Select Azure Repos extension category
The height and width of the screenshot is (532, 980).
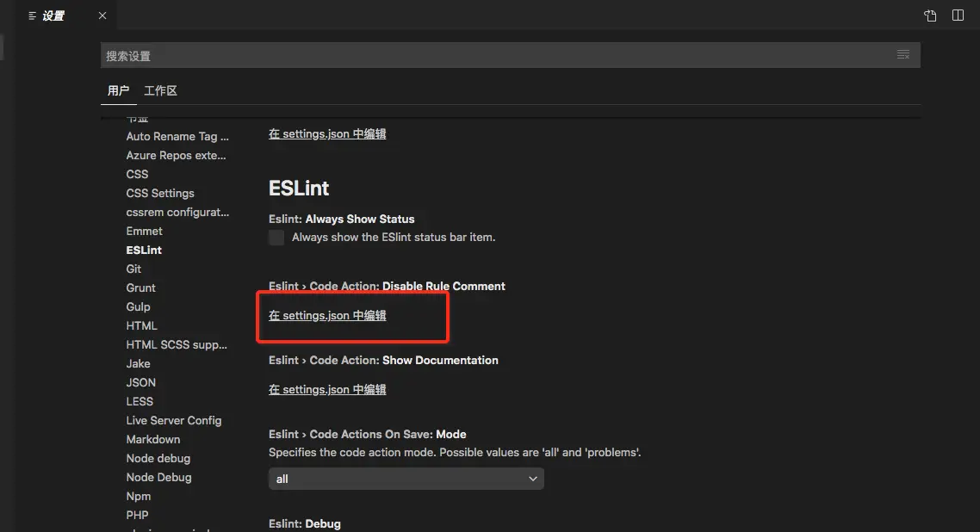[x=177, y=155]
